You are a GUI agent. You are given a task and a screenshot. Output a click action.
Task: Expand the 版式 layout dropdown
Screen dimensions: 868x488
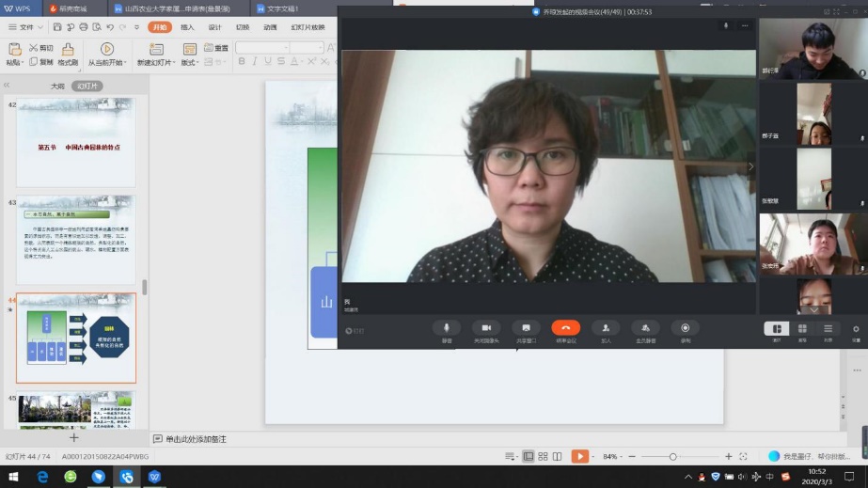(197, 63)
